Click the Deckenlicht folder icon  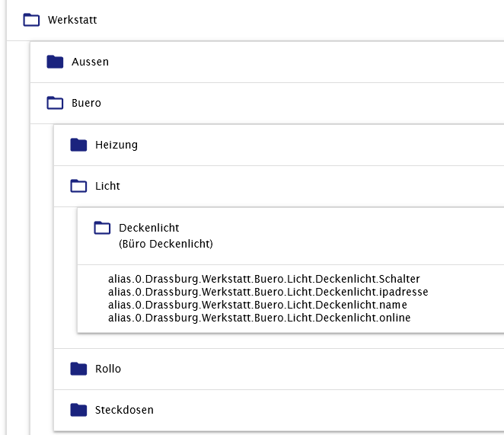click(x=102, y=228)
